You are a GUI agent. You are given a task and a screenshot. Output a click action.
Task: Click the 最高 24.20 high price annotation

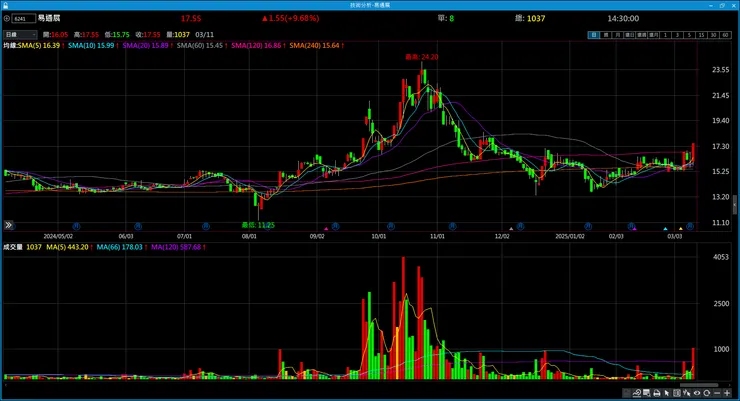click(421, 57)
